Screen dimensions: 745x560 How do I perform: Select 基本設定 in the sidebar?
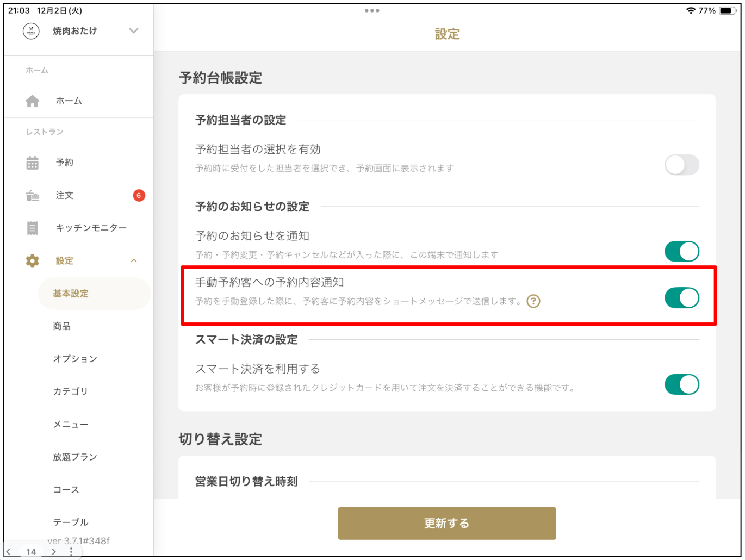coord(71,293)
